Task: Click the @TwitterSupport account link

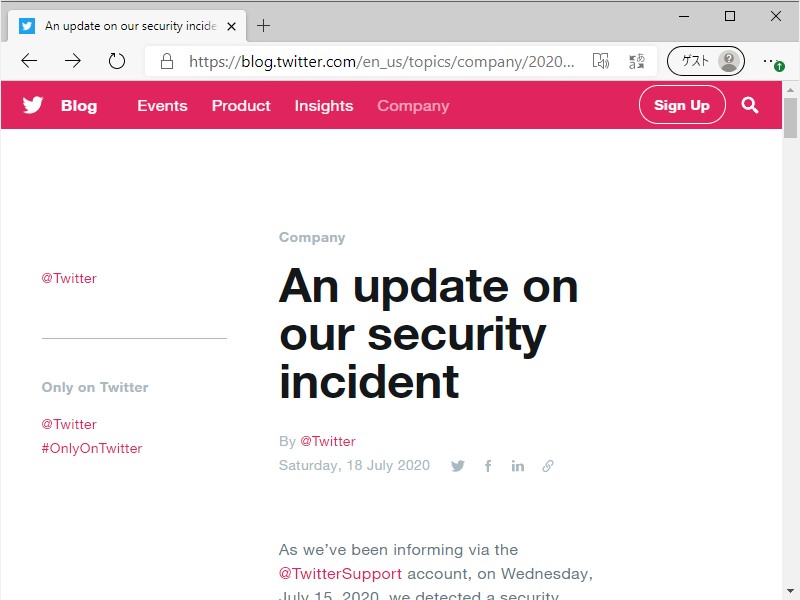Action: click(x=340, y=574)
